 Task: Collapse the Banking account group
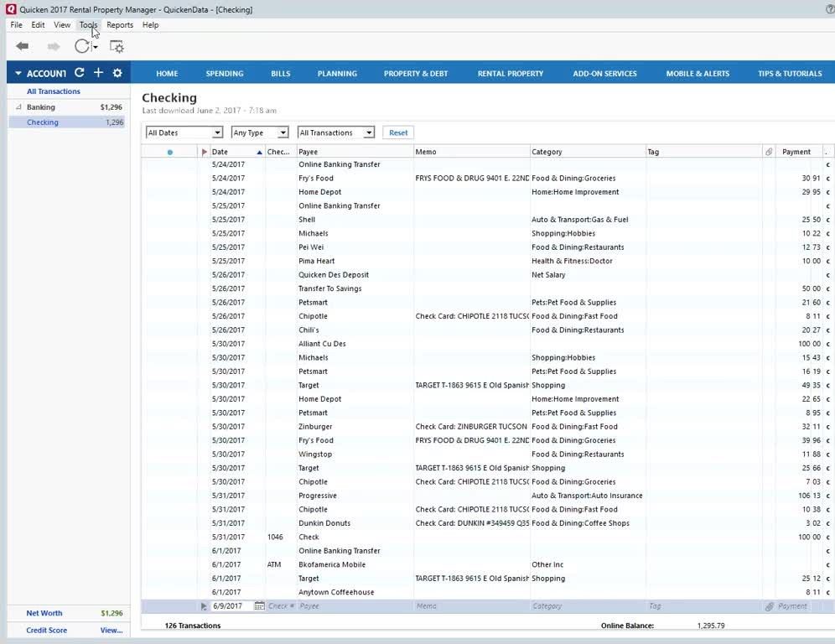[18, 107]
